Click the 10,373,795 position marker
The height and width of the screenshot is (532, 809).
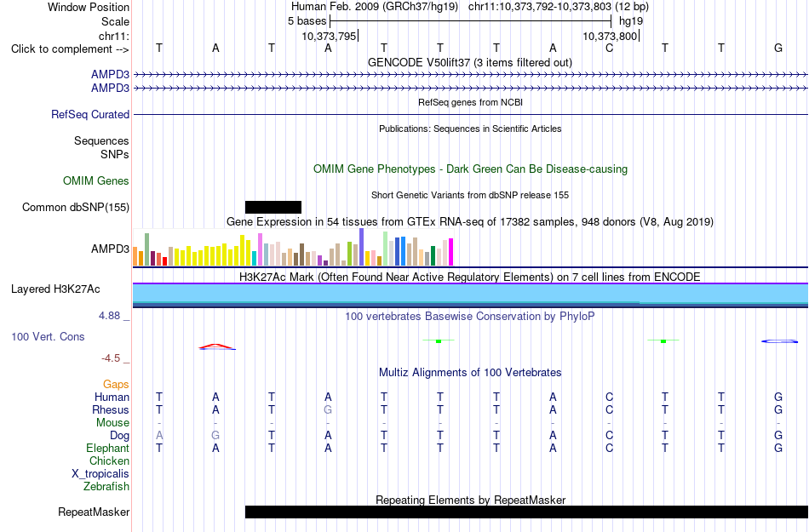330,36
